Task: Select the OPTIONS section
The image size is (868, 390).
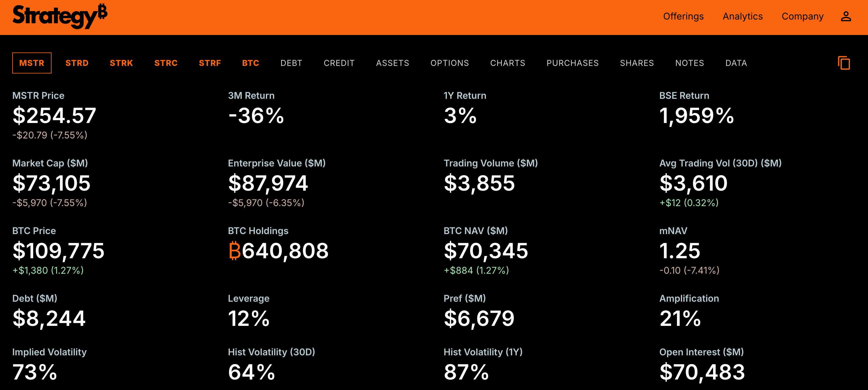Action: (x=449, y=63)
